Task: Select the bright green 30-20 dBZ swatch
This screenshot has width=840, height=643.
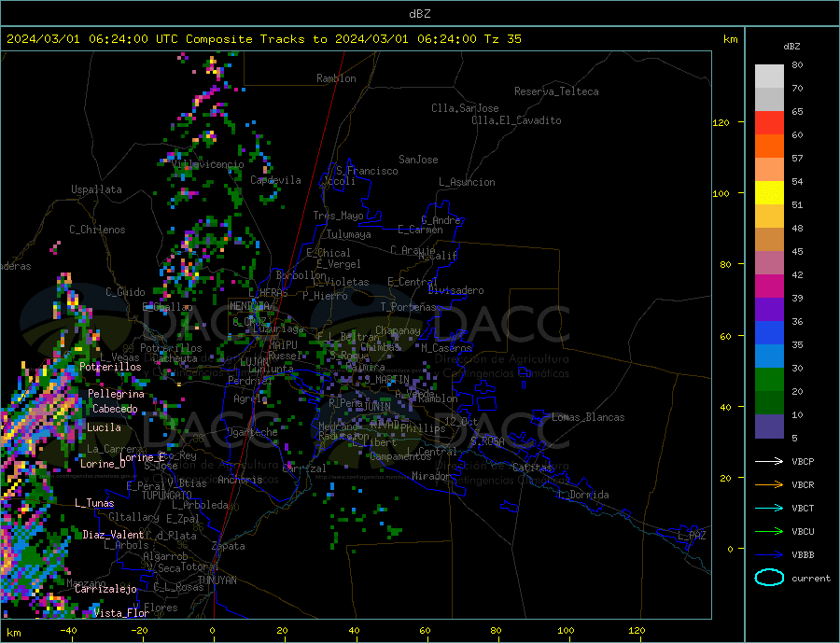Action: pyautogui.click(x=769, y=380)
